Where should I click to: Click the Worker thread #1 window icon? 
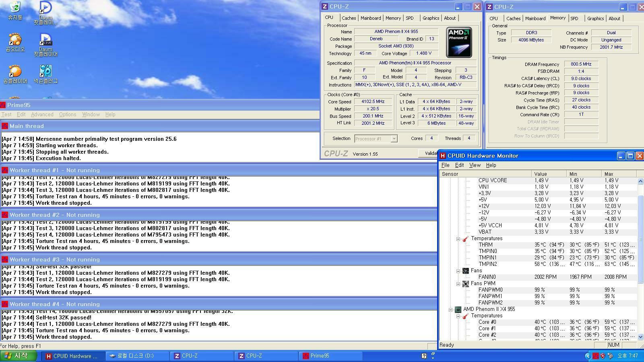pyautogui.click(x=5, y=170)
